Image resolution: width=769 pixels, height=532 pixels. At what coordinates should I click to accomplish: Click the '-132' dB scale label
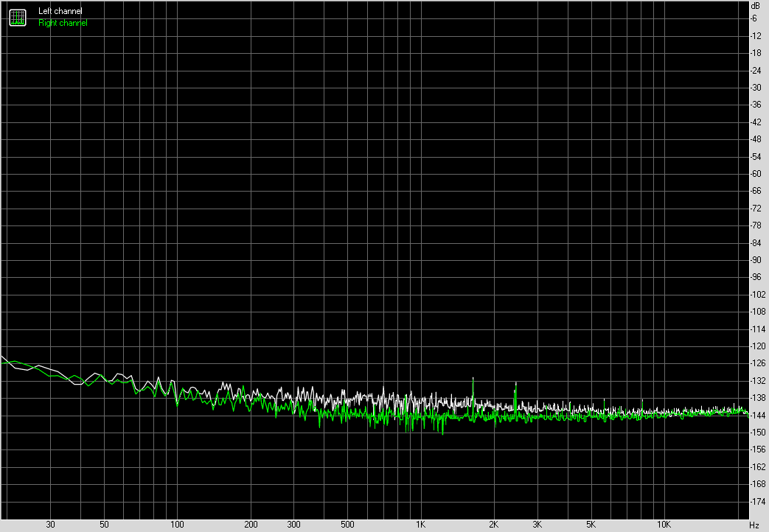(x=758, y=380)
